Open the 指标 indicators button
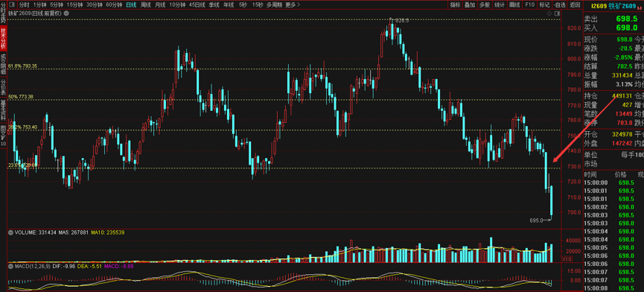Image resolution: width=644 pixels, height=292 pixels. pos(455,5)
